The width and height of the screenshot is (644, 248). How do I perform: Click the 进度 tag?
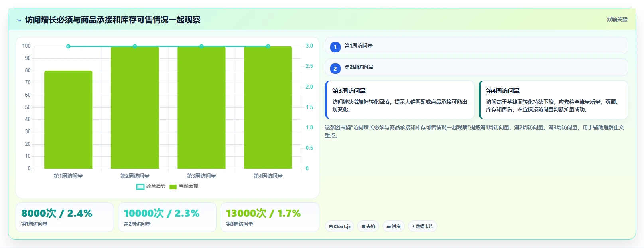point(394,226)
